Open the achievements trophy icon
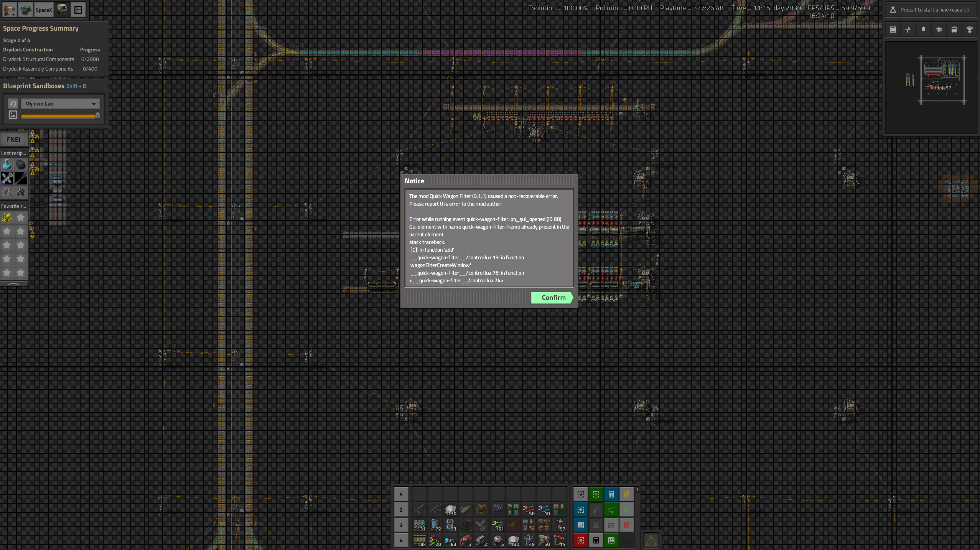The height and width of the screenshot is (550, 980). 969,30
